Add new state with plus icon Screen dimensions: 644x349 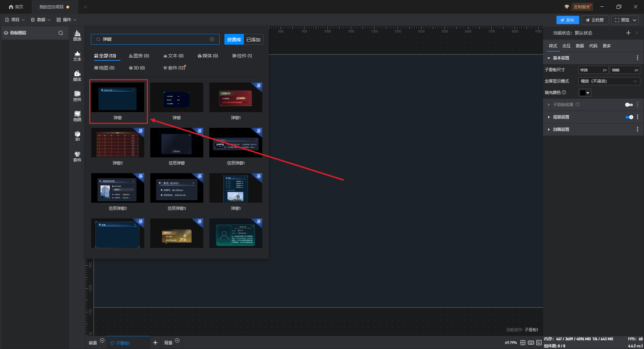coord(628,33)
